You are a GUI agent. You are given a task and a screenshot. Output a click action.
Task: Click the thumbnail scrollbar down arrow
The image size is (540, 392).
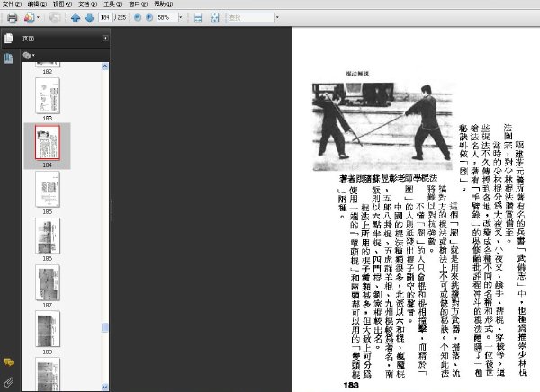pyautogui.click(x=105, y=387)
